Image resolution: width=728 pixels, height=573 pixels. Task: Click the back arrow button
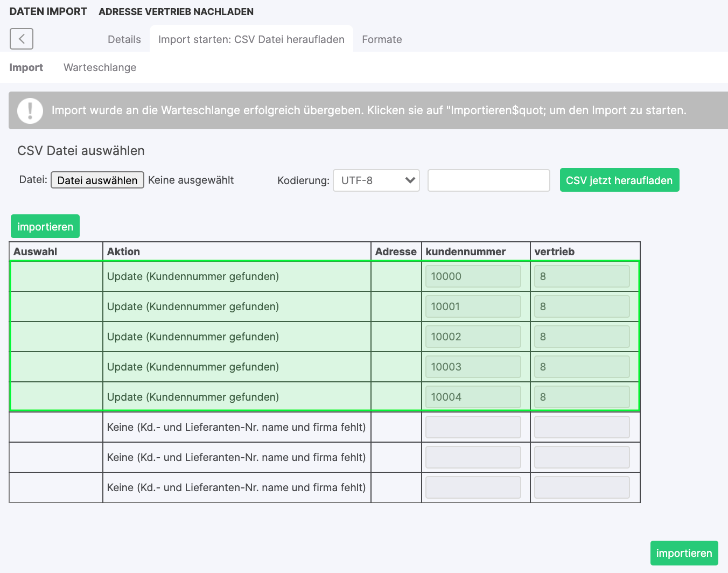pos(22,39)
